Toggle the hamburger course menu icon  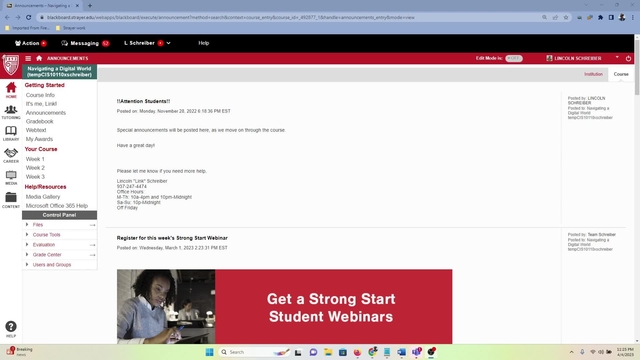click(28, 58)
